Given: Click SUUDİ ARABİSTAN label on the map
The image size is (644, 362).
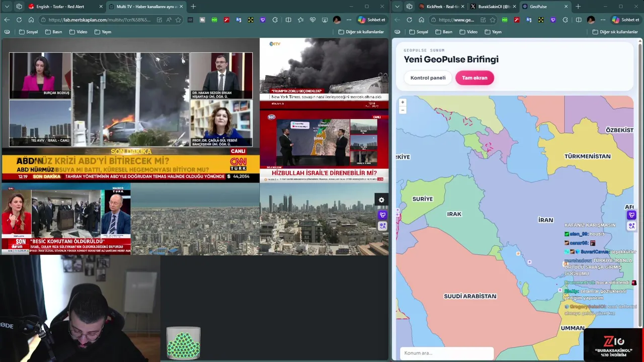Looking at the screenshot, I should [x=470, y=296].
